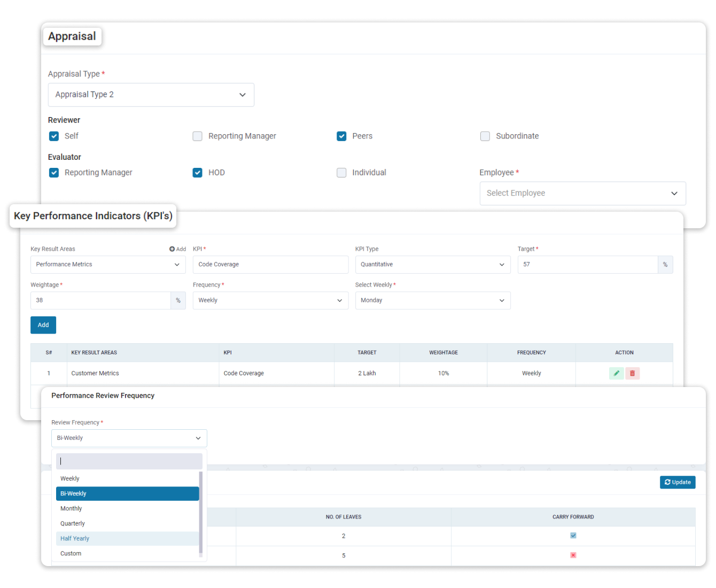Choose Quarterly from the review frequency list
Viewport: 716px width, 588px height.
[73, 524]
